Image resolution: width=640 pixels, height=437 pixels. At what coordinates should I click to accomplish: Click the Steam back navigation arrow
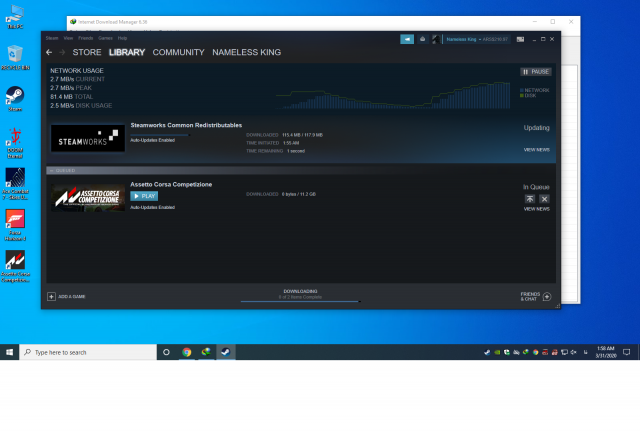pyautogui.click(x=49, y=52)
